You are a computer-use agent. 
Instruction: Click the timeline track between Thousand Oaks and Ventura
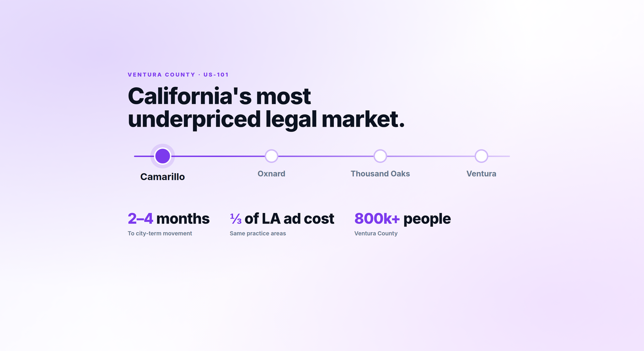click(431, 156)
